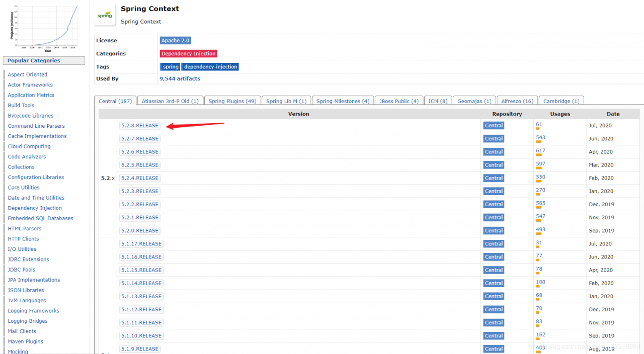Viewport: 644px width, 354px height.
Task: Open the 9,544 artifacts link
Action: 180,79
